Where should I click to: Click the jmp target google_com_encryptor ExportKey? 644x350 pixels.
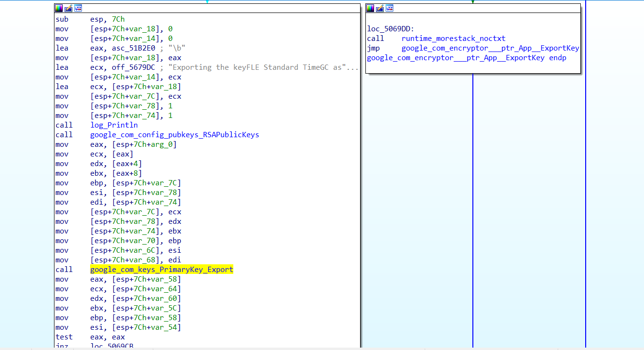click(490, 48)
